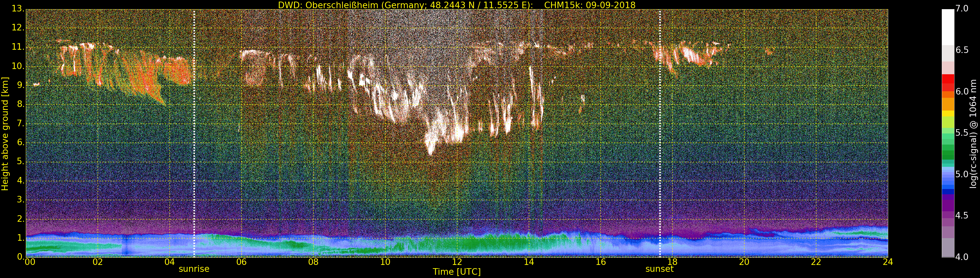Click the time axis tick label '06'

click(x=241, y=262)
